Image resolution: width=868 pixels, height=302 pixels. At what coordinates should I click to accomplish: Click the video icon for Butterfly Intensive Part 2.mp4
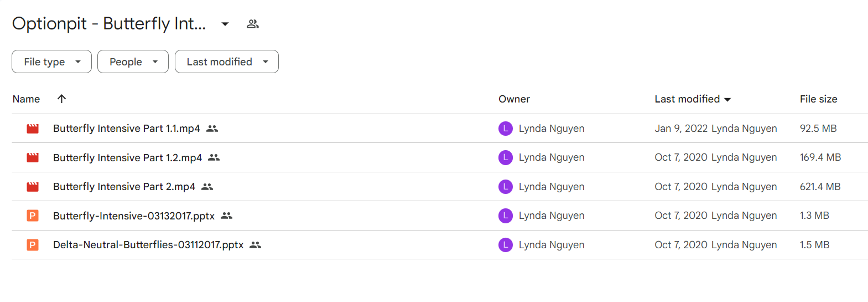coord(33,187)
